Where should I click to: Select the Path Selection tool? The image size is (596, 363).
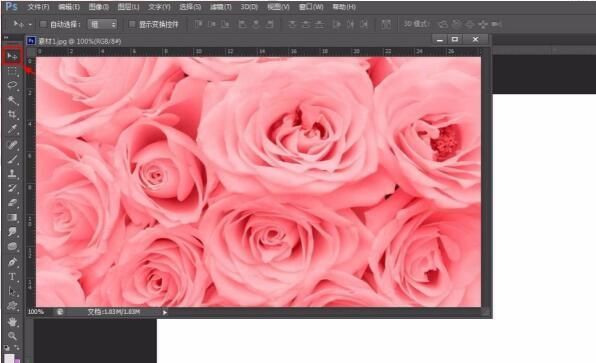click(12, 292)
